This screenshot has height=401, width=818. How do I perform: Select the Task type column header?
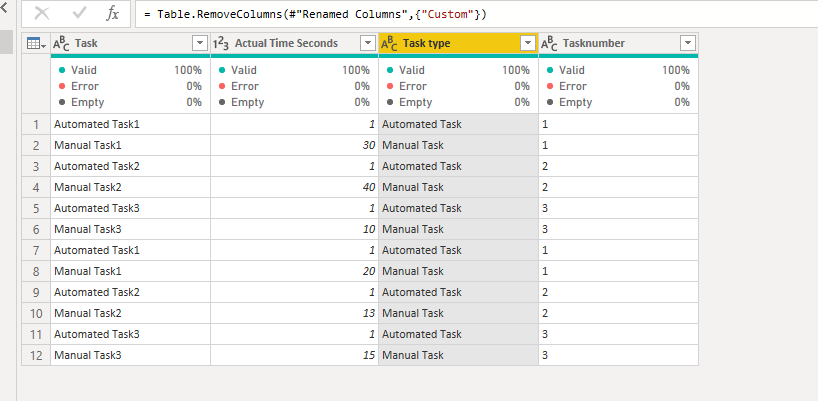click(x=459, y=43)
